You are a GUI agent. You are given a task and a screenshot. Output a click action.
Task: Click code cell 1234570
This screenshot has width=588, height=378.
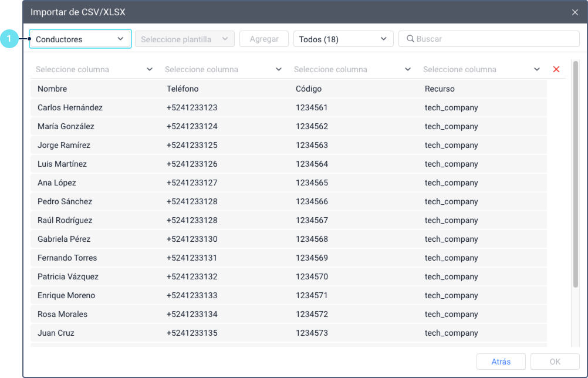312,276
